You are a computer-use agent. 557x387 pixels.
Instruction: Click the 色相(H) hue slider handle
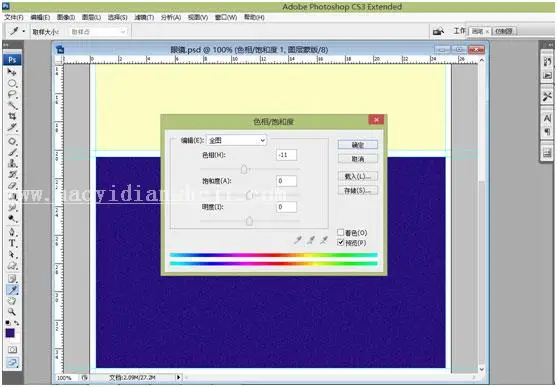[244, 169]
